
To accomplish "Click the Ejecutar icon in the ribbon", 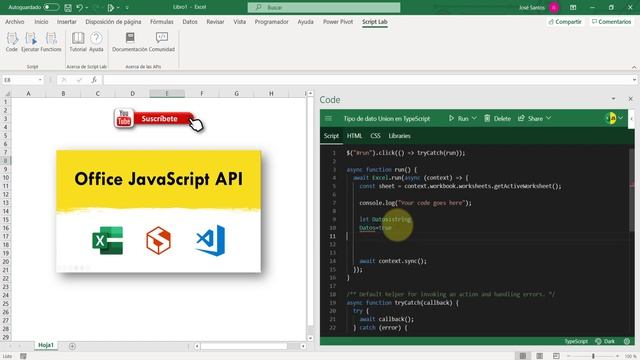I will pos(30,42).
